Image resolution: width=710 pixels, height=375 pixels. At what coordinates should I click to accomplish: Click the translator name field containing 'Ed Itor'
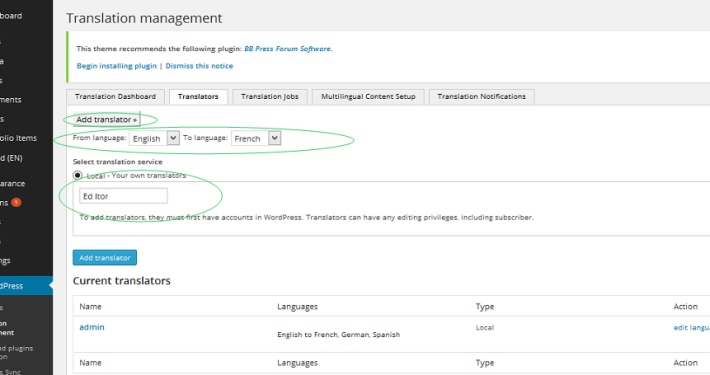pyautogui.click(x=123, y=196)
